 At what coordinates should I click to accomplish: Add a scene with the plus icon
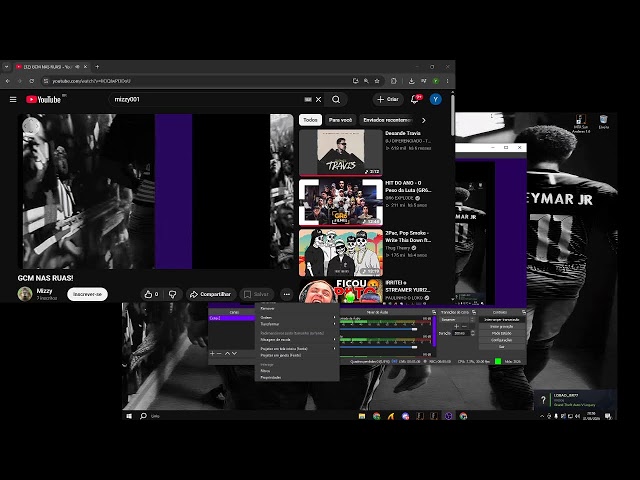[x=212, y=353]
